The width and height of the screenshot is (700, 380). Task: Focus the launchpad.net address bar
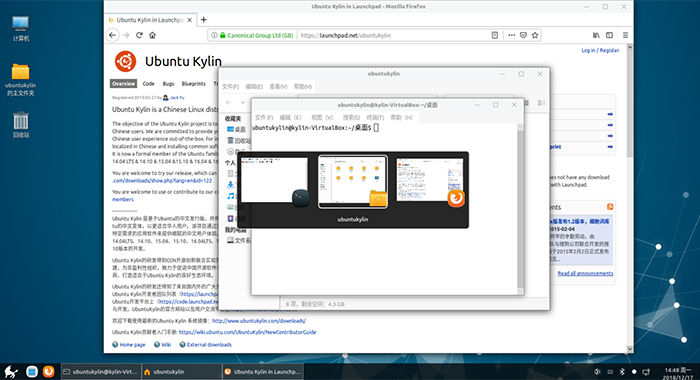click(393, 35)
